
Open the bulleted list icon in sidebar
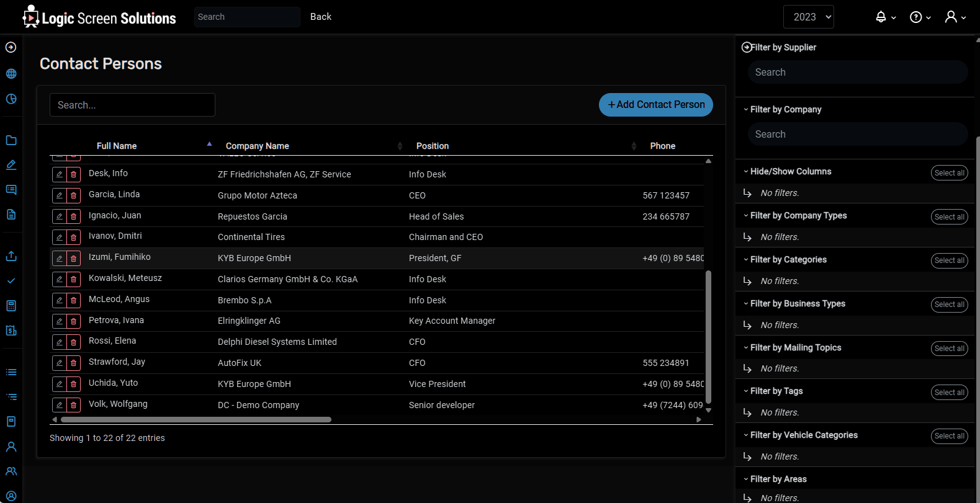click(x=11, y=372)
